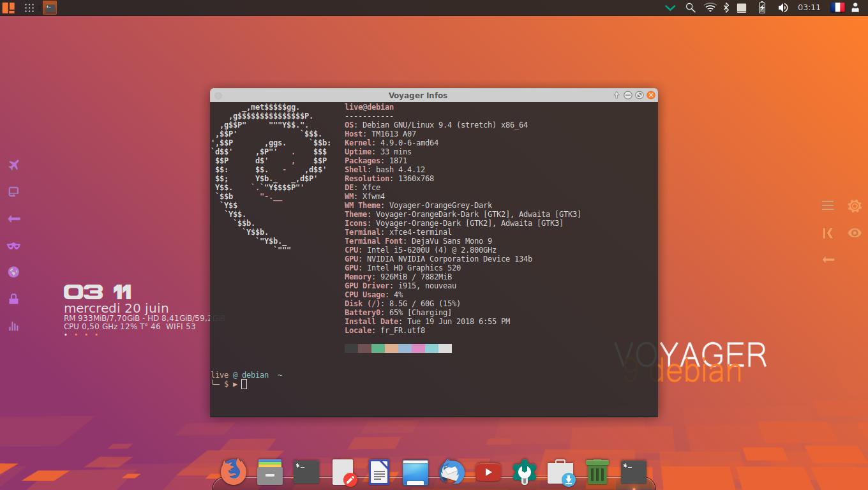The height and width of the screenshot is (490, 868).
Task: Click the monitor display icon on the left launcher
Action: pos(13,191)
